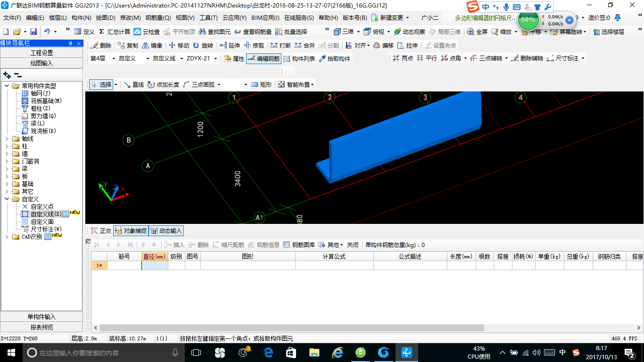644x362 pixels.
Task: Click the 直径(mm) column header
Action: point(155,256)
